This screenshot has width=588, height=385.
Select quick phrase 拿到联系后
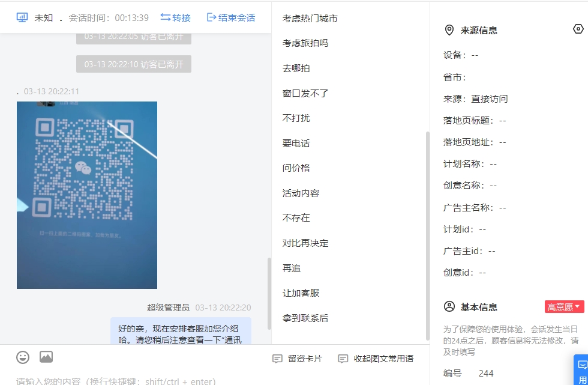click(305, 318)
